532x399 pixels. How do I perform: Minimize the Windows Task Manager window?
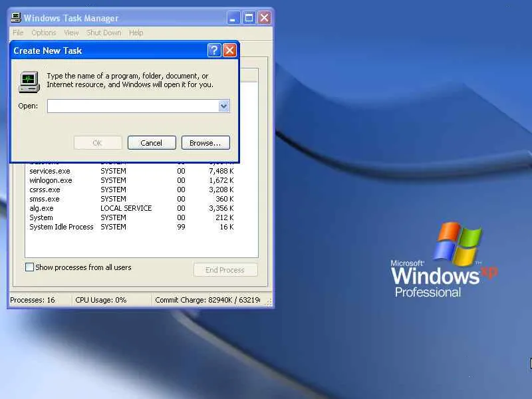(x=233, y=18)
